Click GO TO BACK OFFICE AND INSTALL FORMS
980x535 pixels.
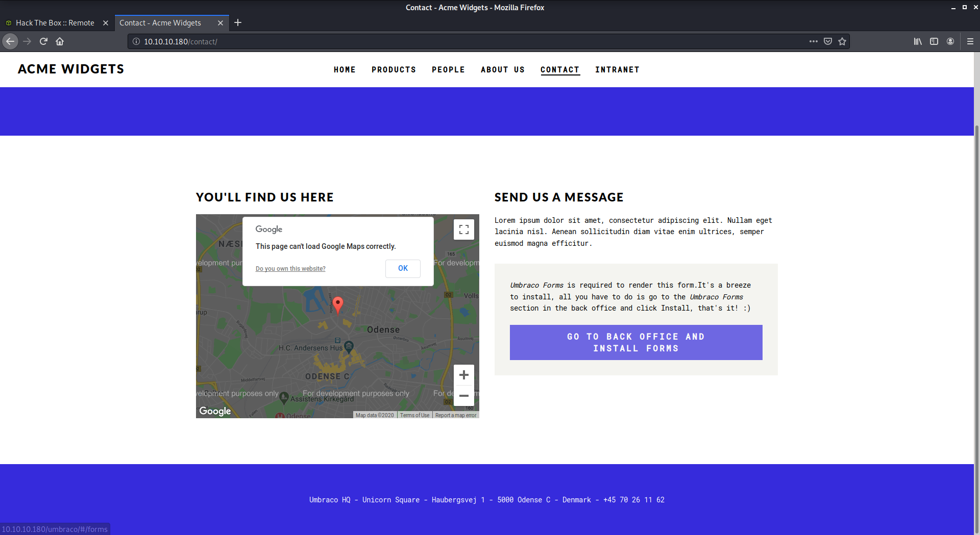tap(635, 342)
